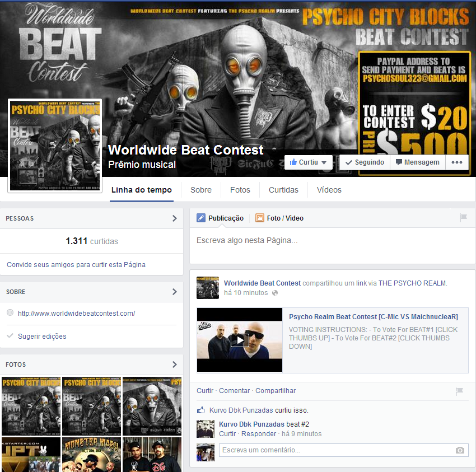Click the public globe privacy icon

(x=275, y=293)
